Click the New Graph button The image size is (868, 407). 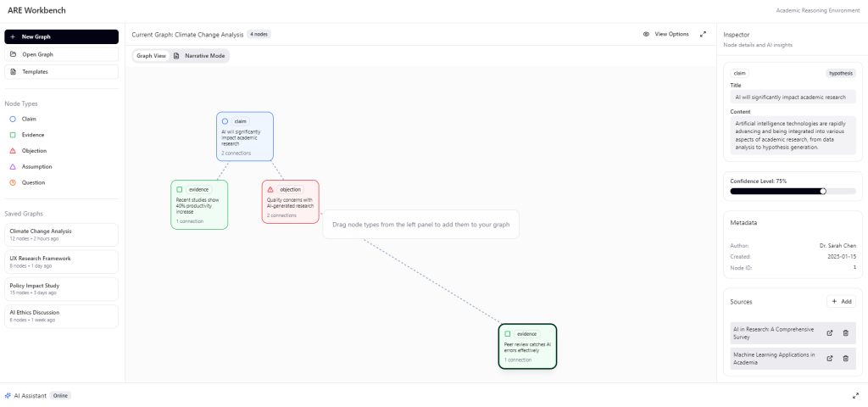pyautogui.click(x=61, y=36)
